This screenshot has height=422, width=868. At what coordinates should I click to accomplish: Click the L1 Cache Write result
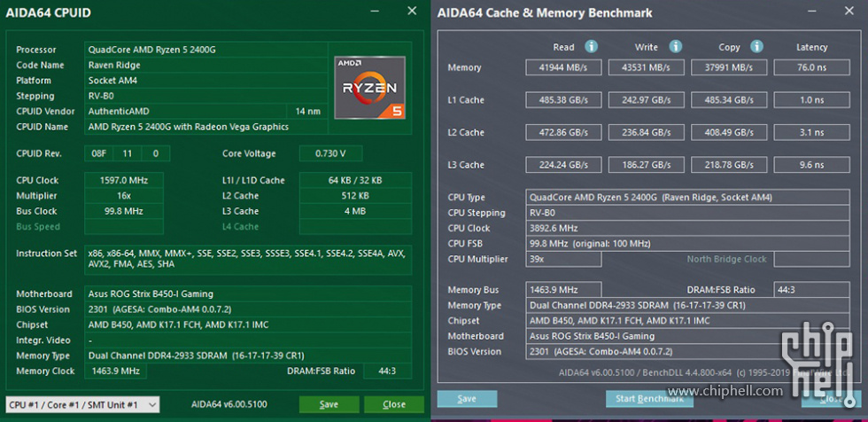click(x=646, y=100)
